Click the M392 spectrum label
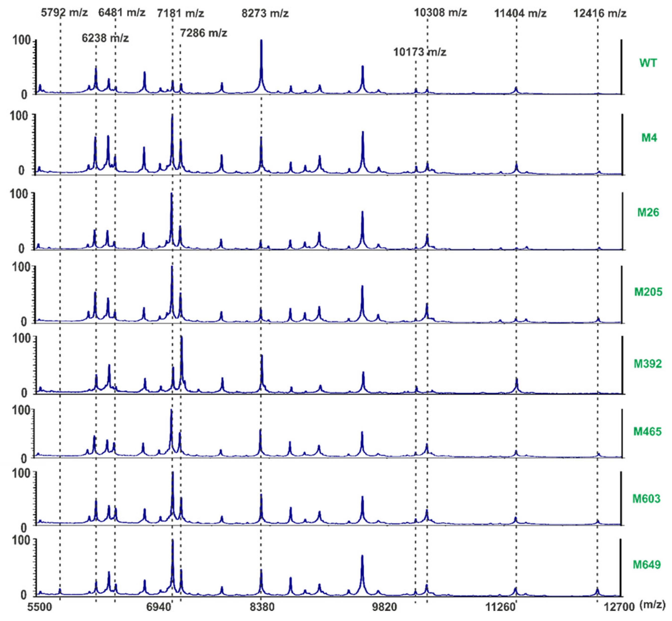This screenshot has height=621, width=672. [647, 364]
